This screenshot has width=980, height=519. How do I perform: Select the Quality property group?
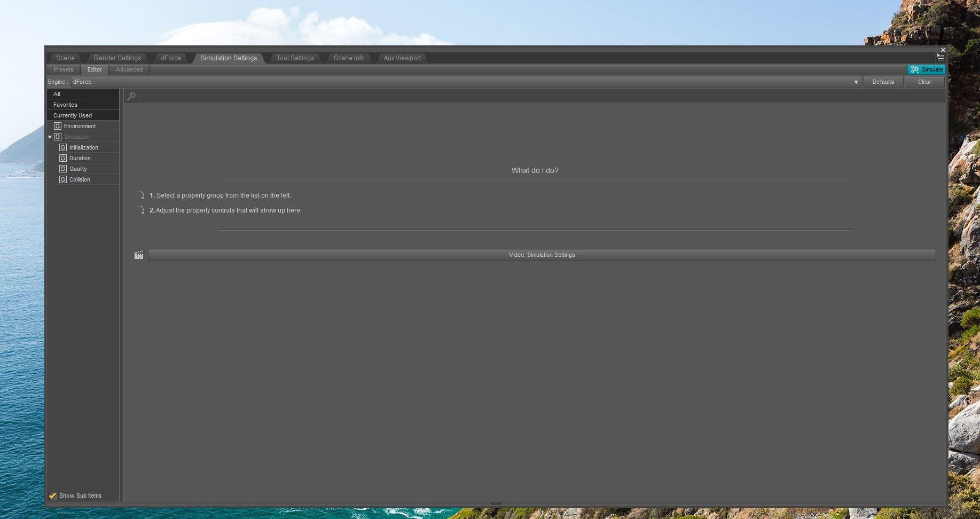[78, 169]
